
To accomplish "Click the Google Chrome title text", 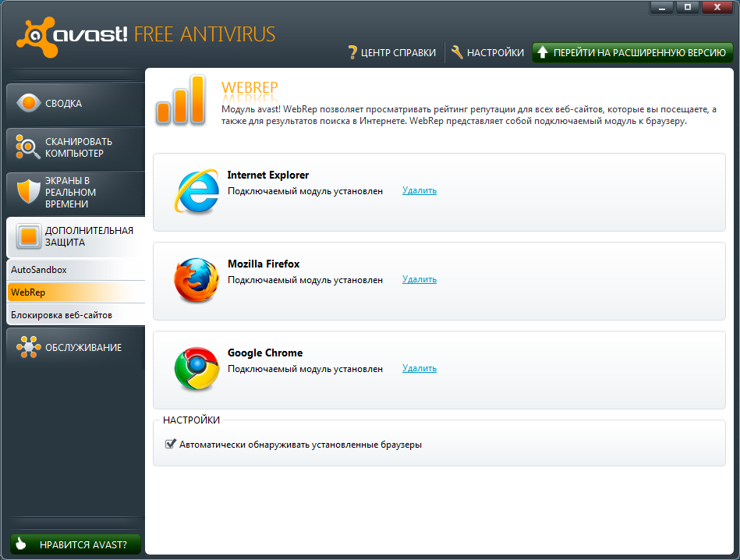I will [x=265, y=353].
